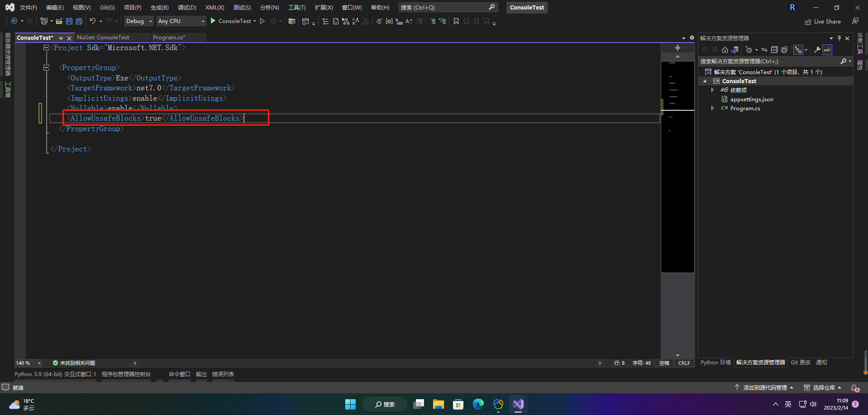Click 选择仓库 in the status bar
Image resolution: width=868 pixels, height=415 pixels.
(x=822, y=388)
